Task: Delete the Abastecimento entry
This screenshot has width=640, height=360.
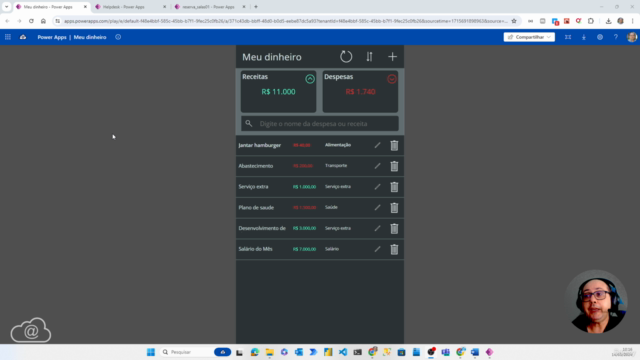Action: [394, 166]
